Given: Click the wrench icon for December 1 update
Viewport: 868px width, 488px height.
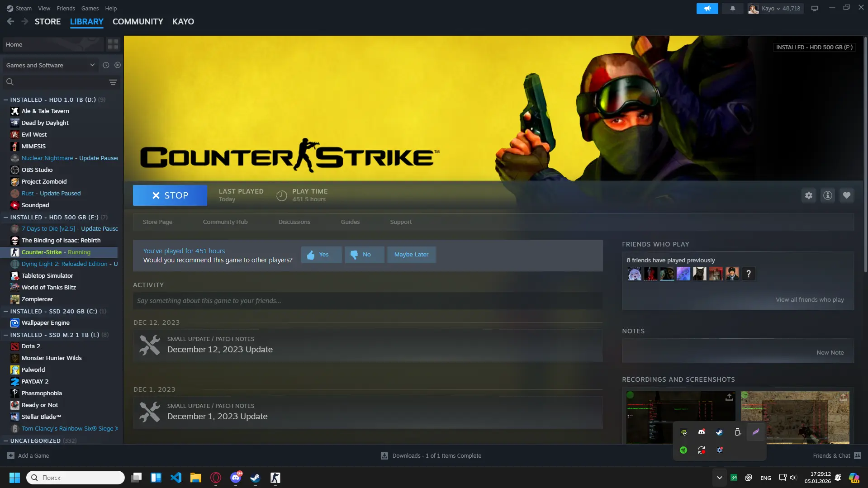Looking at the screenshot, I should click(x=150, y=412).
